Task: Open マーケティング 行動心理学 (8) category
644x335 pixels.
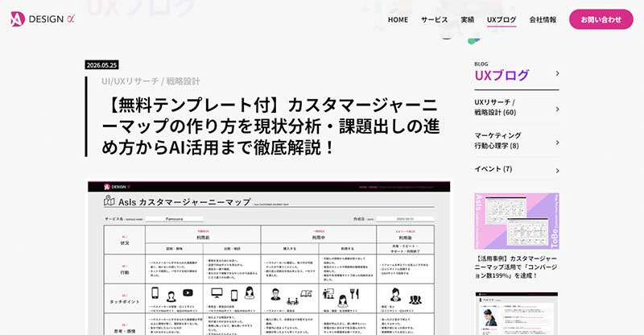Action: tap(497, 140)
